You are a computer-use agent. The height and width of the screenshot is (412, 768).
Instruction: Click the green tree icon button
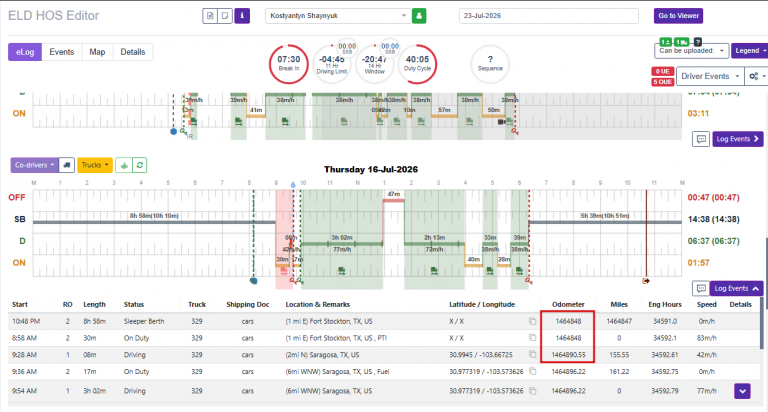(x=124, y=165)
